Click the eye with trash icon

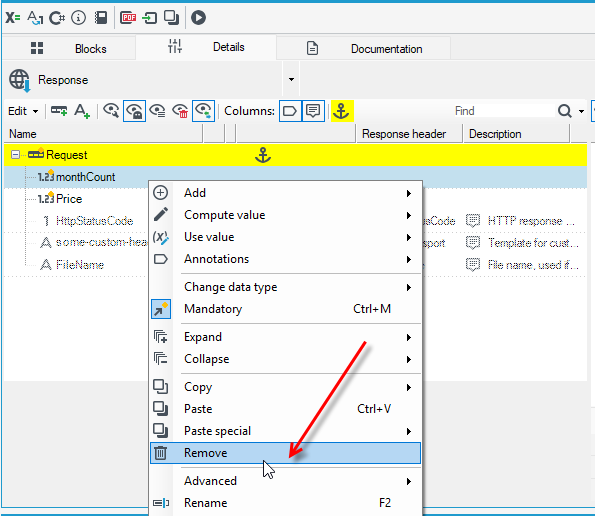[180, 111]
